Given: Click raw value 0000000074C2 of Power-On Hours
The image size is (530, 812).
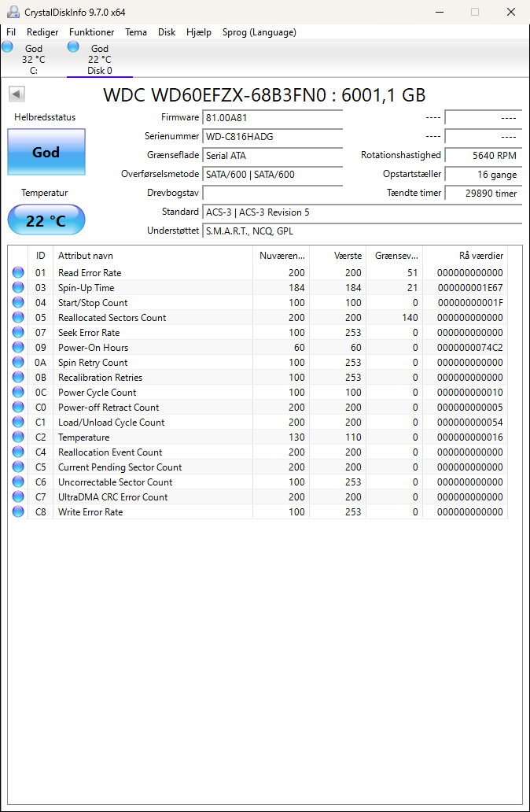Looking at the screenshot, I should tap(470, 348).
